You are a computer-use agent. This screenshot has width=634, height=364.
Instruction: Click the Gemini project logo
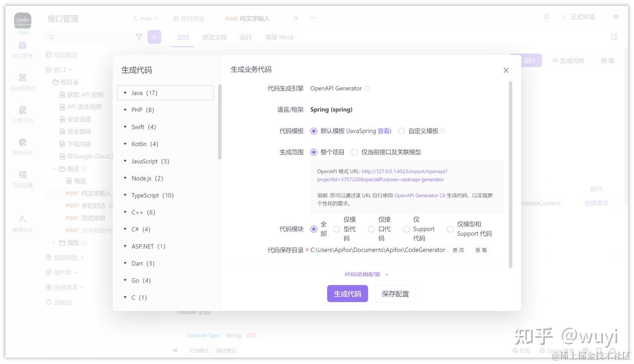22,20
